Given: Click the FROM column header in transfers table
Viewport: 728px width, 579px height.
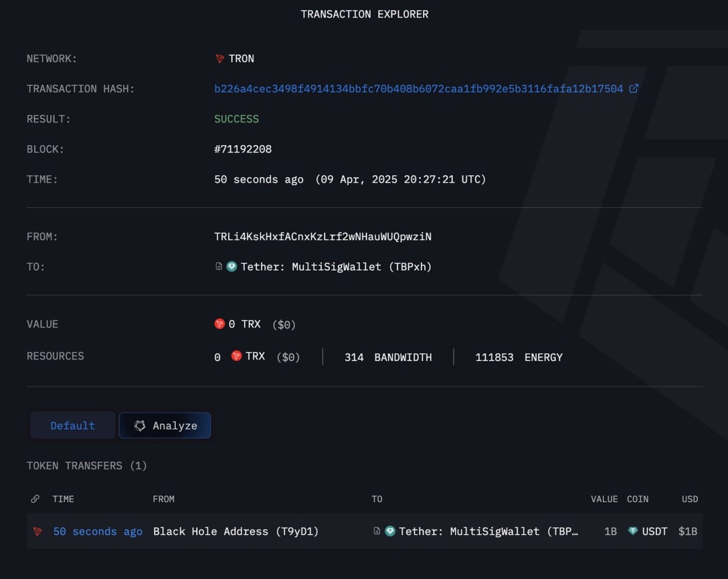Looking at the screenshot, I should coord(164,499).
